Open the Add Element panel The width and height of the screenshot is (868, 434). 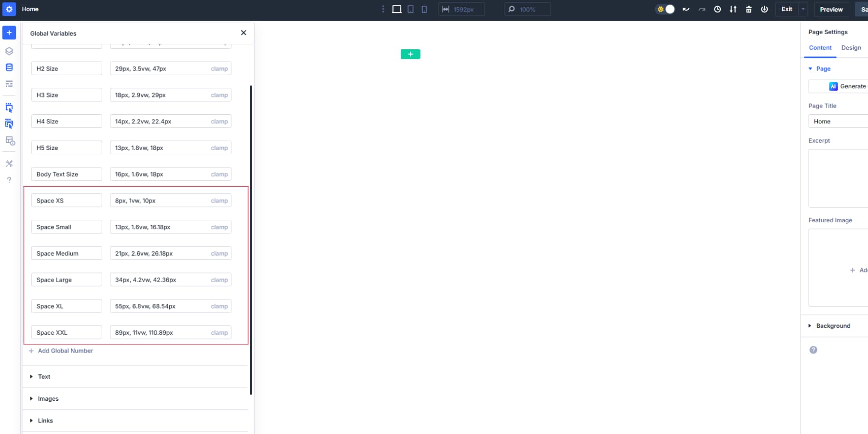click(9, 33)
